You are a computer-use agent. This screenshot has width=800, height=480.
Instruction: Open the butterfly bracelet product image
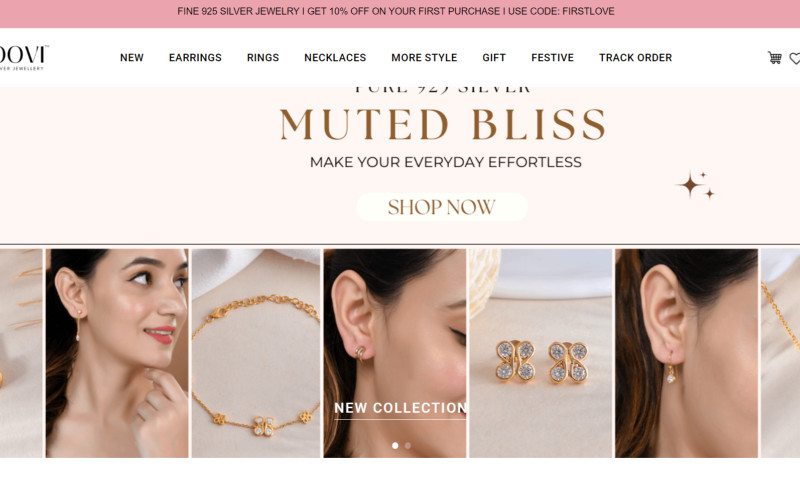coord(256,353)
